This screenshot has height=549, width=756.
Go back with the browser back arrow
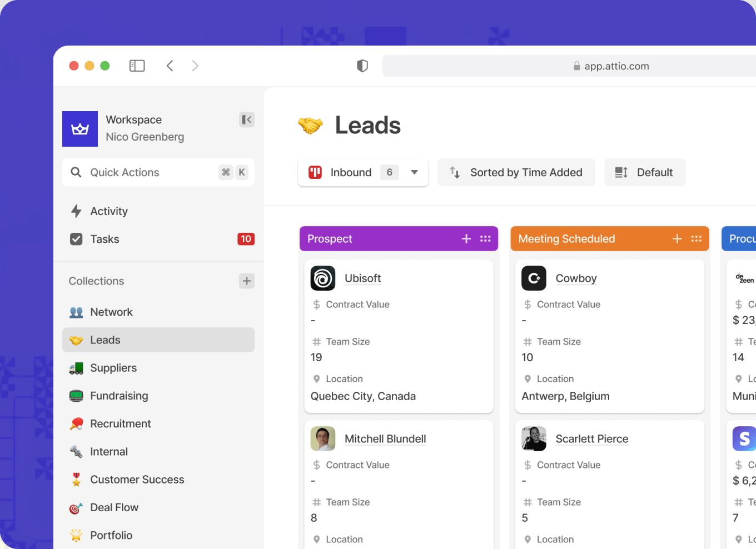tap(170, 66)
